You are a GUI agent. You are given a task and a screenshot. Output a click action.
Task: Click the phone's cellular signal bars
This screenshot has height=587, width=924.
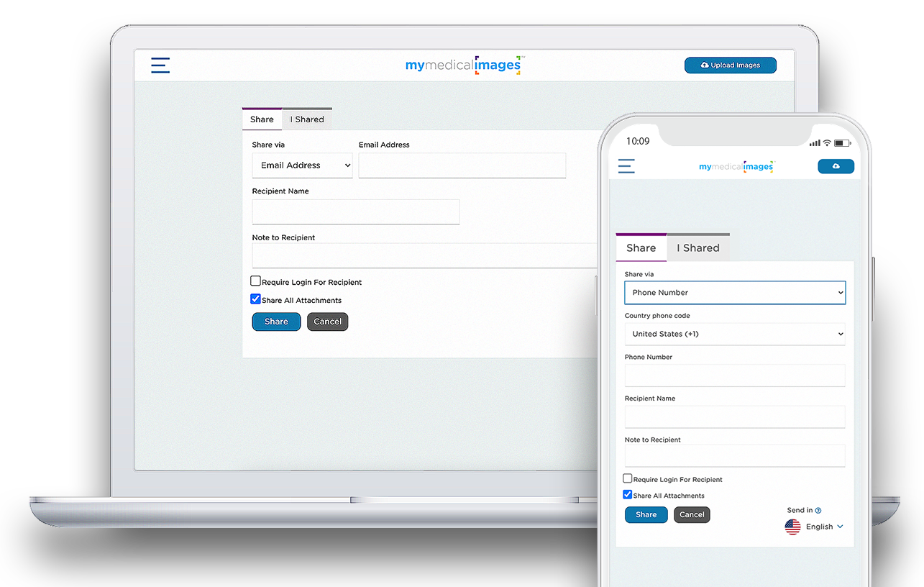pos(815,143)
